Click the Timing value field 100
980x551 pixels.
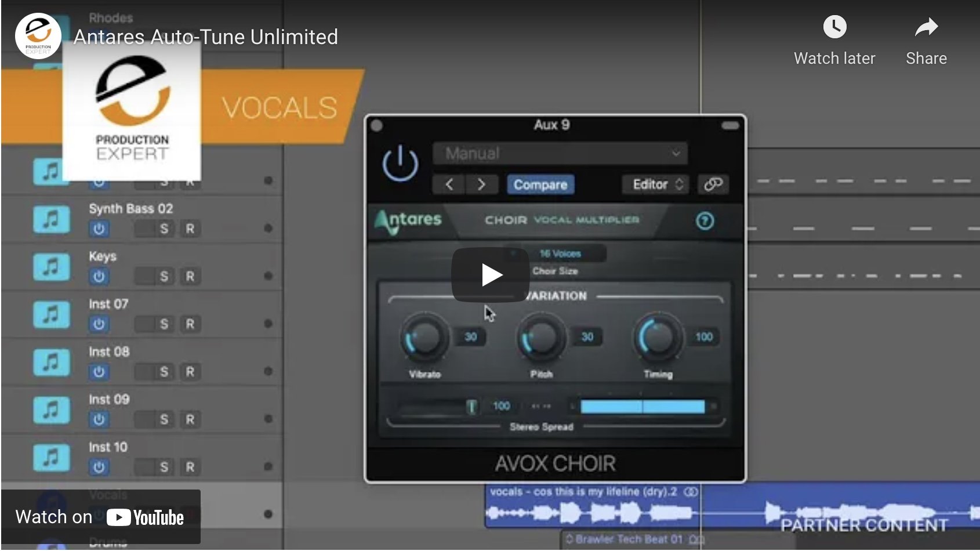(704, 337)
